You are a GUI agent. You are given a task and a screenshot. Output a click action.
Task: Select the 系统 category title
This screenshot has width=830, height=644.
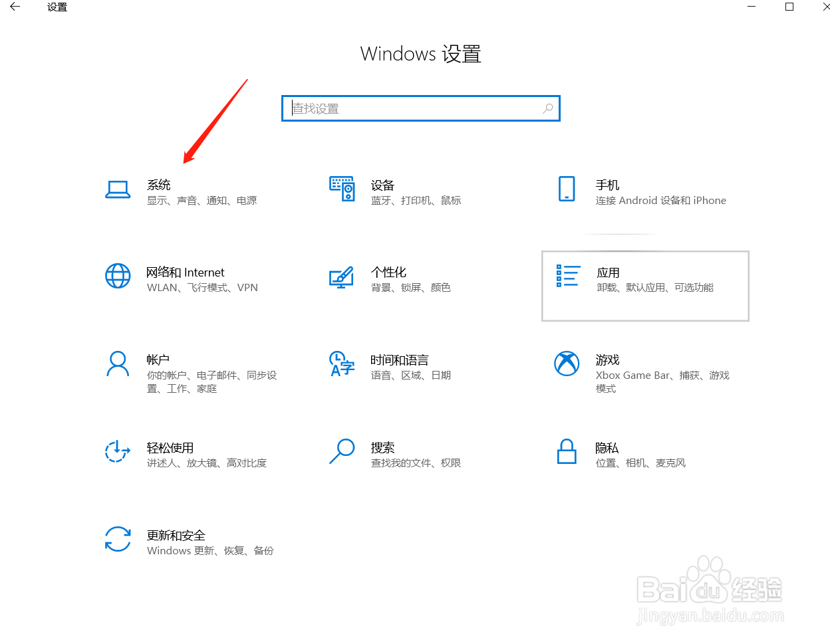(x=159, y=185)
